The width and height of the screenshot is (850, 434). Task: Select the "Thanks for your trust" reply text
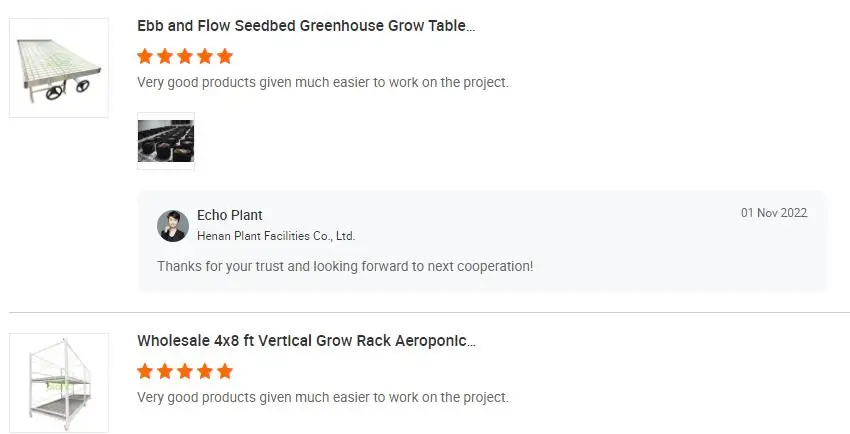coord(345,266)
